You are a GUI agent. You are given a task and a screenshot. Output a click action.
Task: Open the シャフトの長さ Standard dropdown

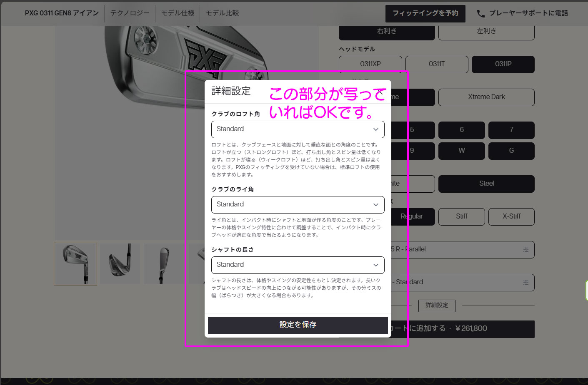(298, 265)
